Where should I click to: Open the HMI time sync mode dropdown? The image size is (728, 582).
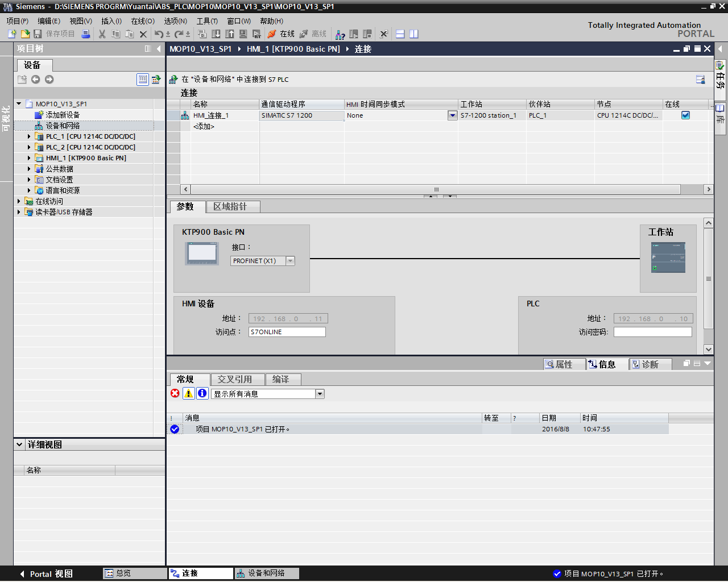[452, 115]
